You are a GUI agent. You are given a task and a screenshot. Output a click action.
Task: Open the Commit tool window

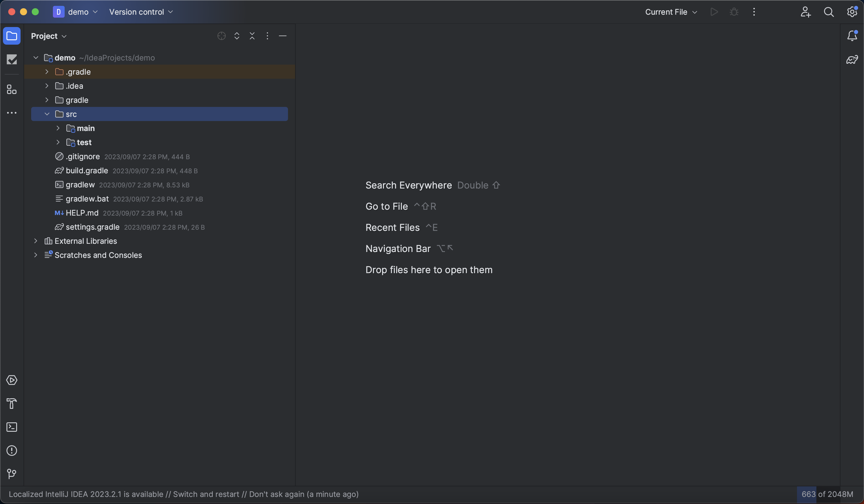coord(12,60)
